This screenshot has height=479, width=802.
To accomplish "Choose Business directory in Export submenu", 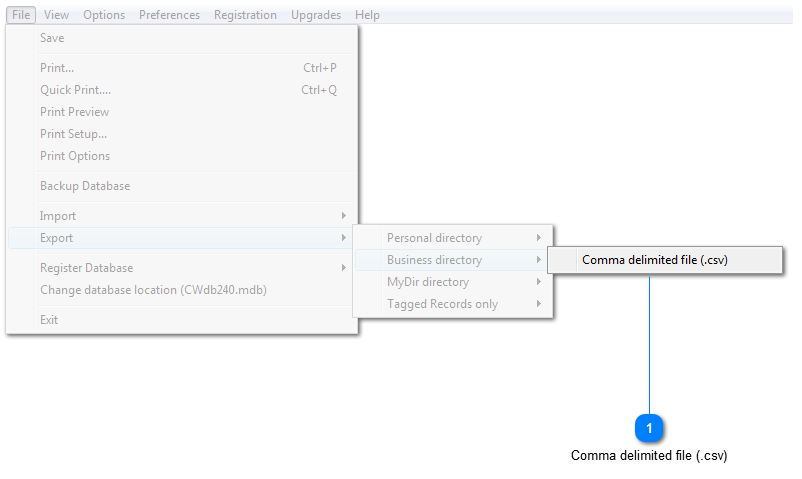I will pos(434,260).
